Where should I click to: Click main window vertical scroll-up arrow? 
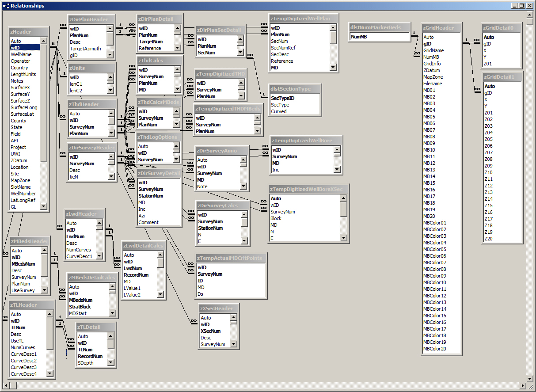point(530,15)
